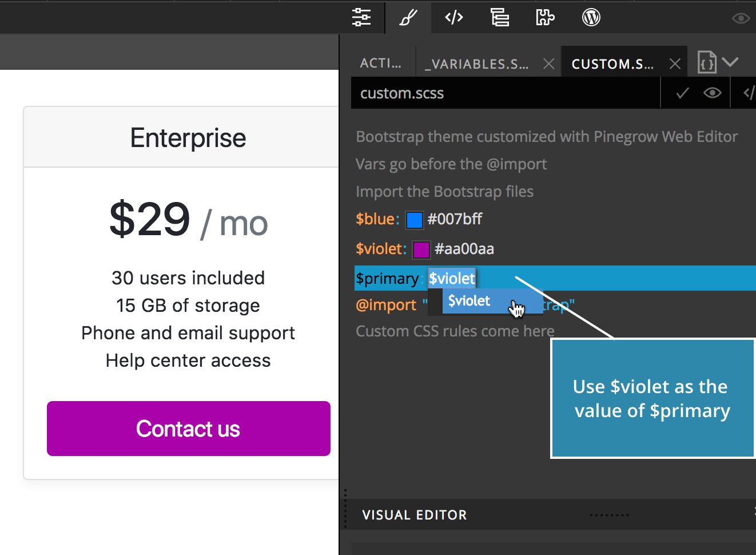The width and height of the screenshot is (756, 555).
Task: Close the _VARIABLES.S... tab
Action: point(548,64)
